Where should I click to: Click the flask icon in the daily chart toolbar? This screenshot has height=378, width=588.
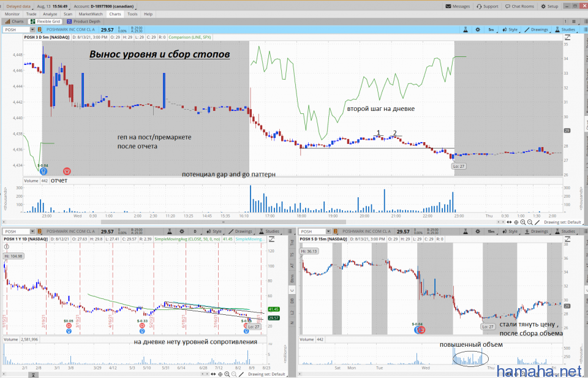coord(170,232)
